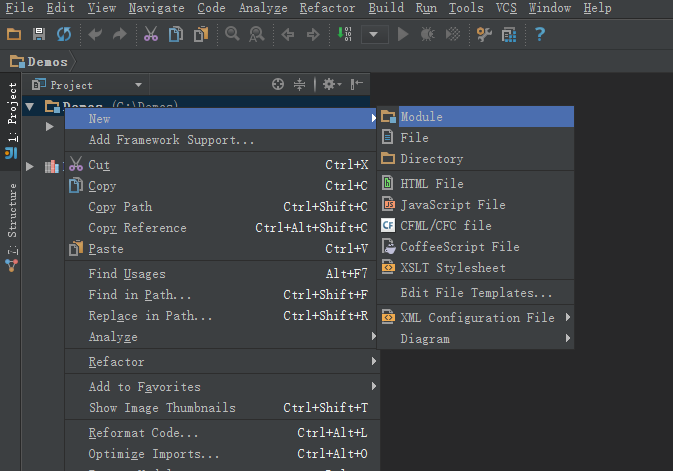
Task: Collapse the Demos root tree node
Action: point(29,106)
